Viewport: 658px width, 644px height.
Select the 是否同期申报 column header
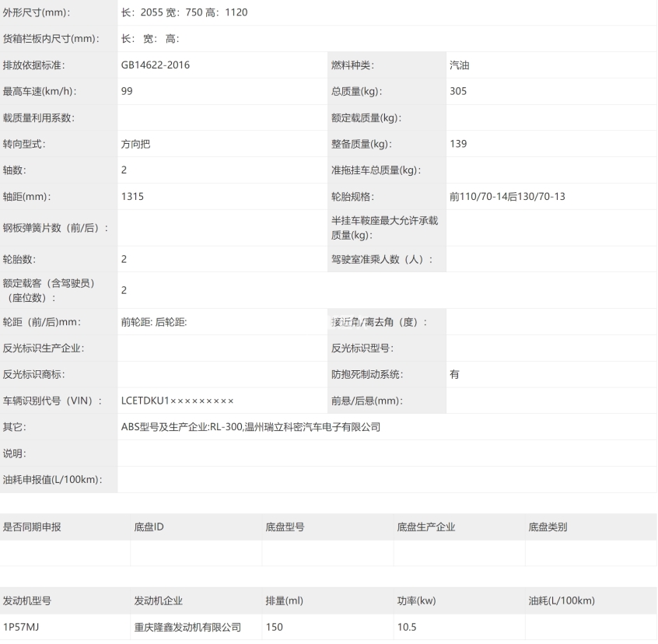(32, 527)
